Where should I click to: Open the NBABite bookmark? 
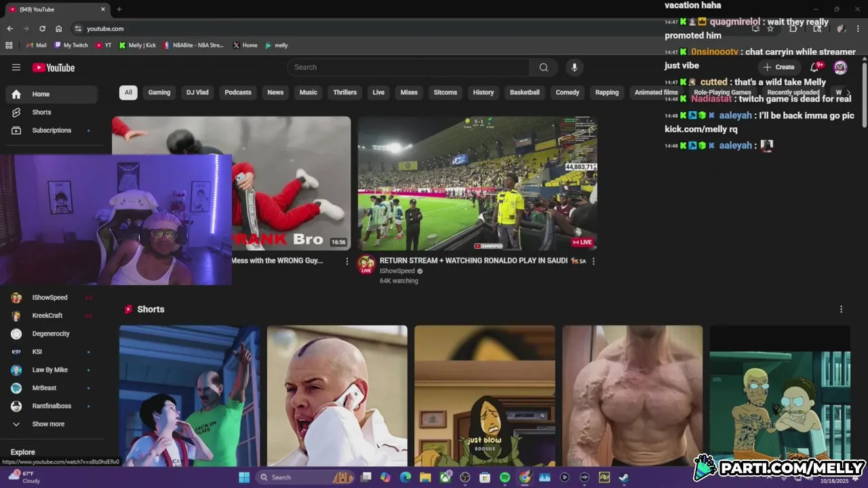(193, 45)
